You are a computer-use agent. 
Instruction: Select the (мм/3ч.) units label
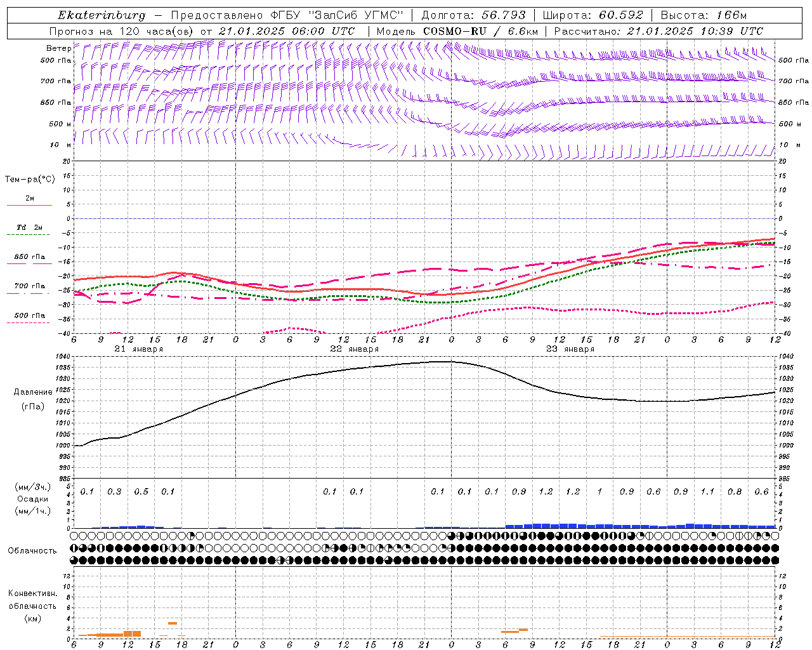[x=33, y=487]
